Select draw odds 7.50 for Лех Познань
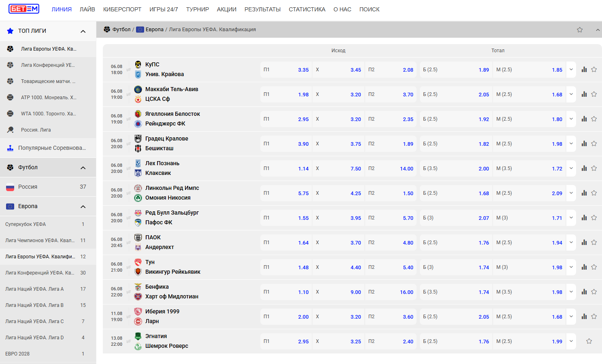The width and height of the screenshot is (602, 364). tap(338, 168)
